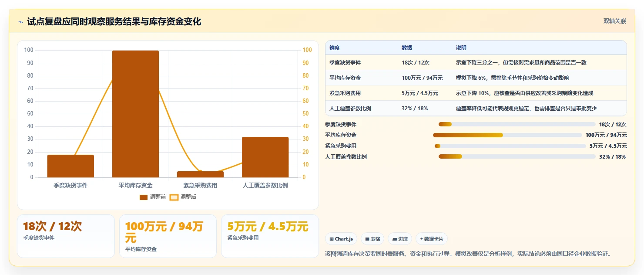
Task: Click the 季度缺货事件 progress bar
Action: point(517,124)
